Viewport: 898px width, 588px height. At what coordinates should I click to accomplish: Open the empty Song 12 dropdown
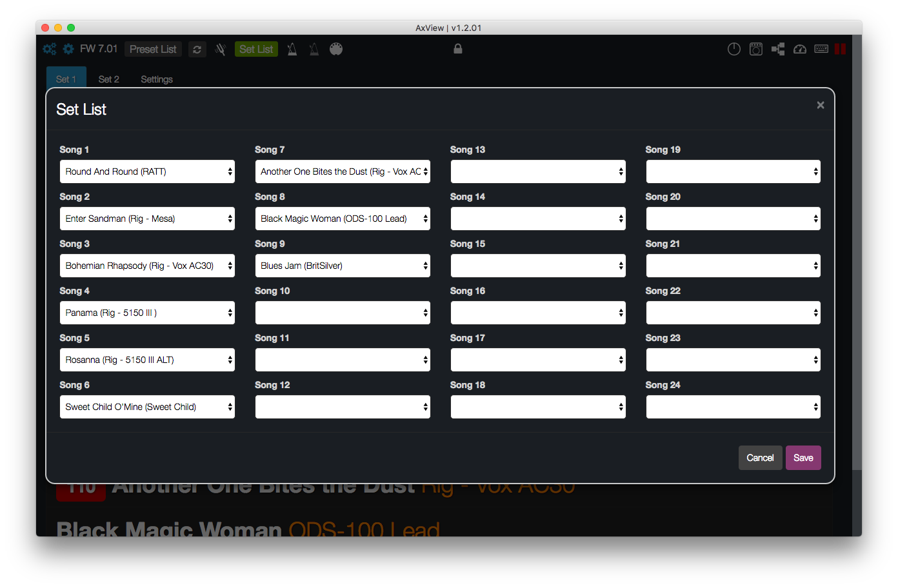coord(343,407)
